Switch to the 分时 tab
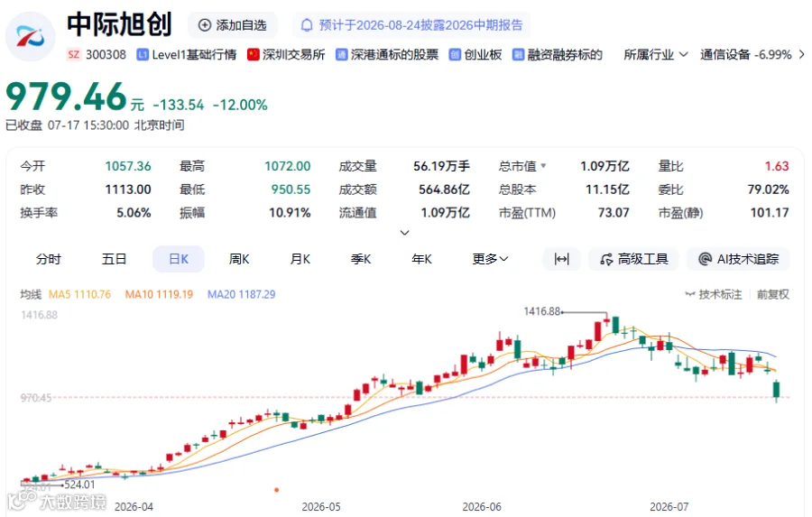812x517 pixels. 48,259
